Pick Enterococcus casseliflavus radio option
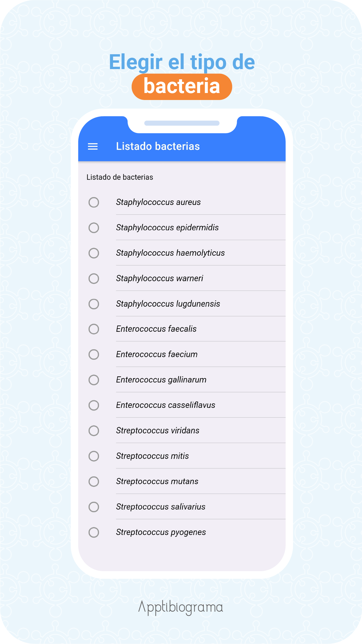 tap(94, 405)
